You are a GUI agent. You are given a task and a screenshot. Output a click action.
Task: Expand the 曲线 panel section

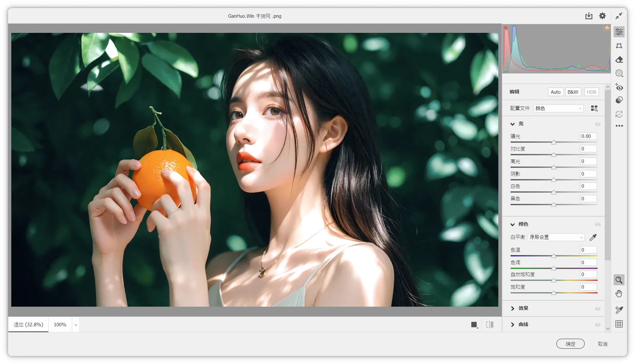pos(513,324)
